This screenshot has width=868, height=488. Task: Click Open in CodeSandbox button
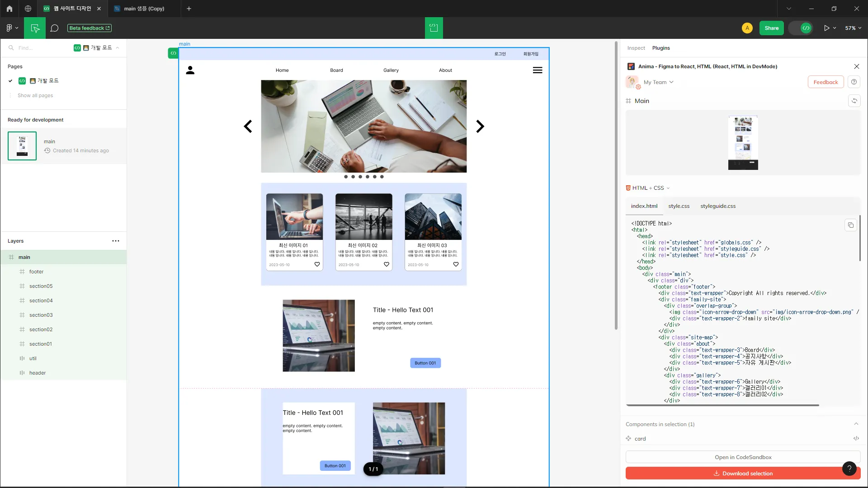coord(743,457)
